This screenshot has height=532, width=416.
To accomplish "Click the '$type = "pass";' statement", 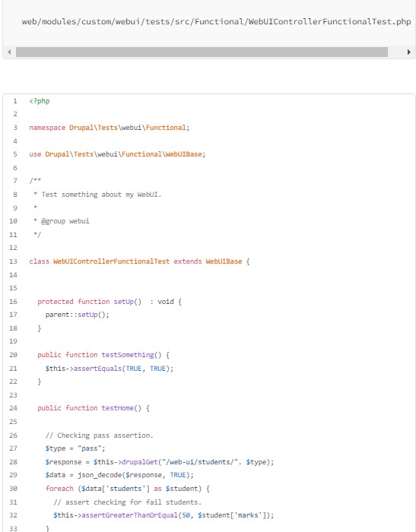I will click(75, 448).
